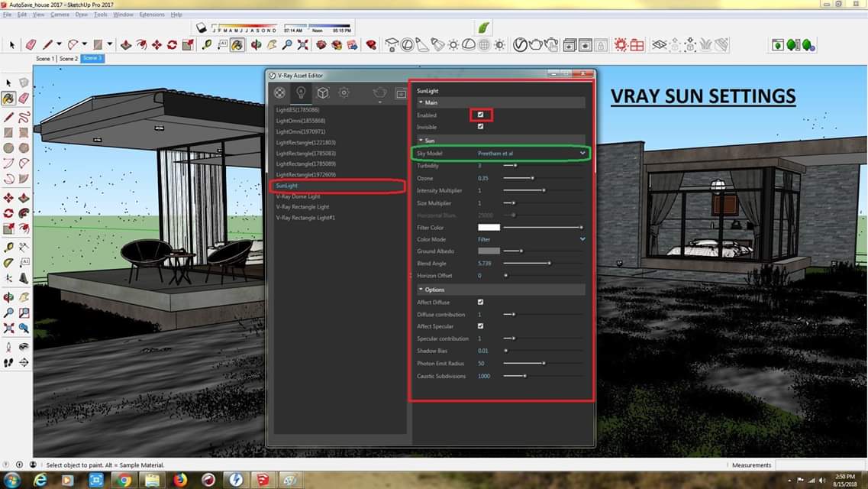
Task: Open the Camera menu
Action: [x=60, y=15]
